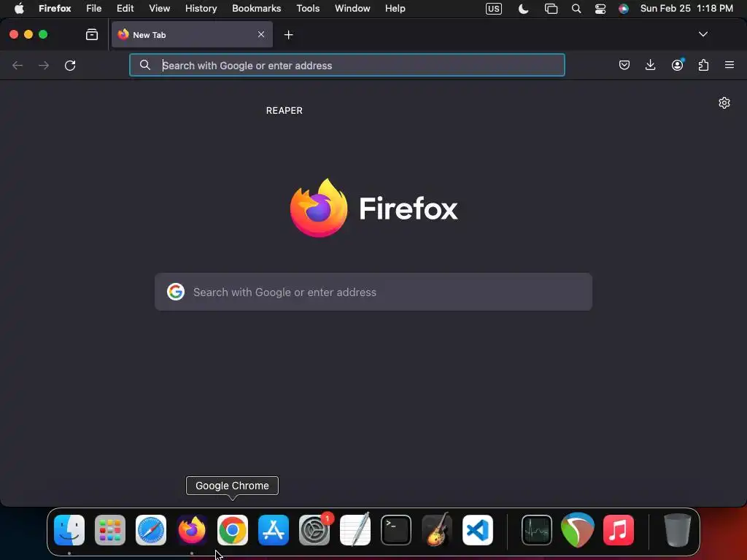This screenshot has height=560, width=747.
Task: Open a new tab with plus button
Action: point(288,35)
